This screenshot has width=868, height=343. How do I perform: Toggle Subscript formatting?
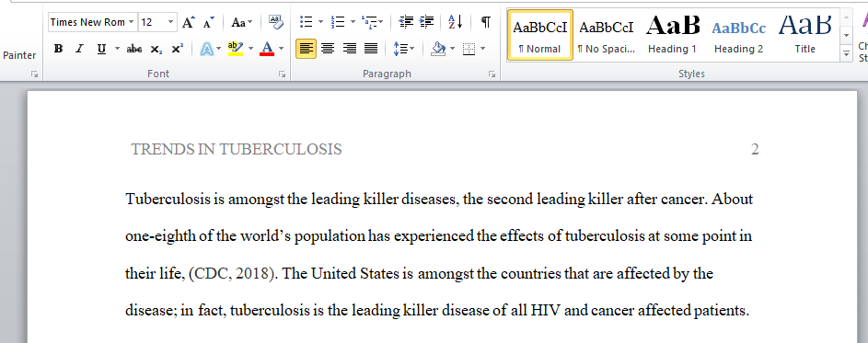click(x=156, y=49)
